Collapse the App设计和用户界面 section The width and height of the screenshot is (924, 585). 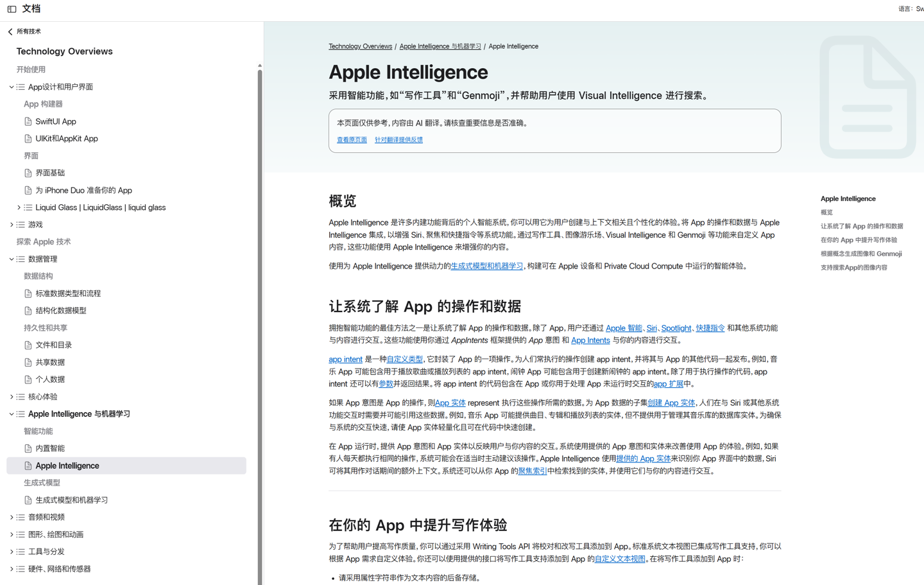pyautogui.click(x=11, y=87)
